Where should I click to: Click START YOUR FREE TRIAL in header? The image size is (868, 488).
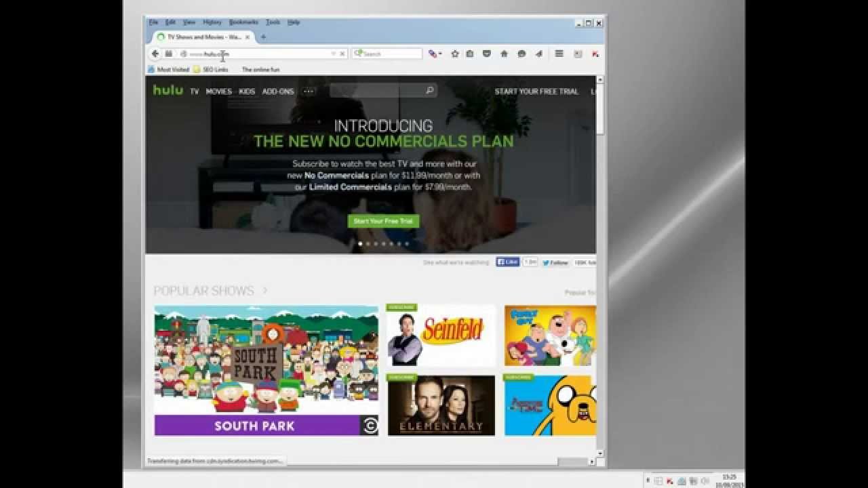[536, 91]
